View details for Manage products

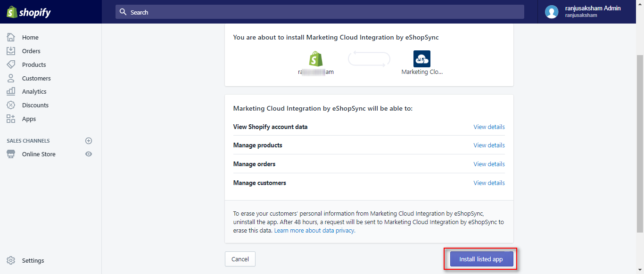[x=489, y=145]
